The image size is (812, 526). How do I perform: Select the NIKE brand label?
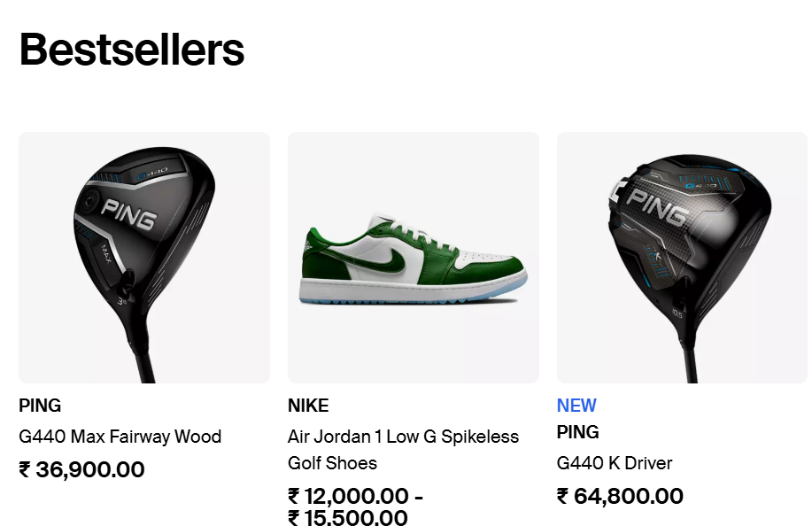click(308, 406)
